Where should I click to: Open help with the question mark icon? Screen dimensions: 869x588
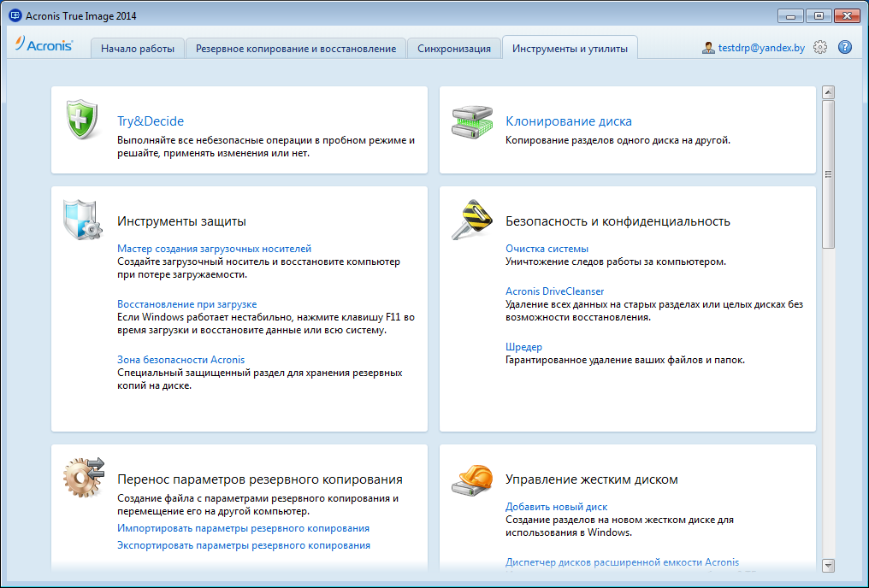[845, 48]
